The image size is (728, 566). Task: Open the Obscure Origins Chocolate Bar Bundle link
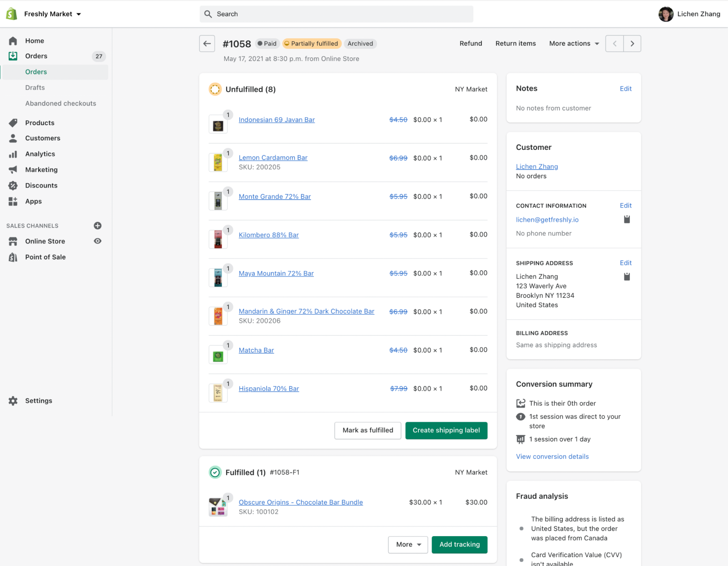point(301,503)
